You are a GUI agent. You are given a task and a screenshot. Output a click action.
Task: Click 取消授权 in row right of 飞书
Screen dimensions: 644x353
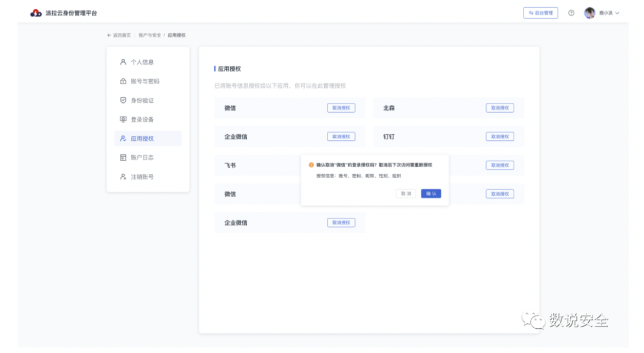pyautogui.click(x=500, y=165)
